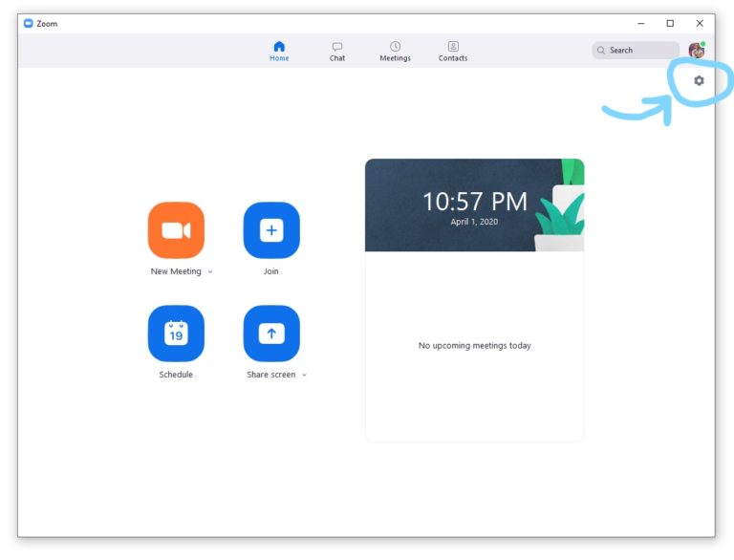This screenshot has height=560, width=734.
Task: Click the Share screen arrow icon
Action: (271, 334)
